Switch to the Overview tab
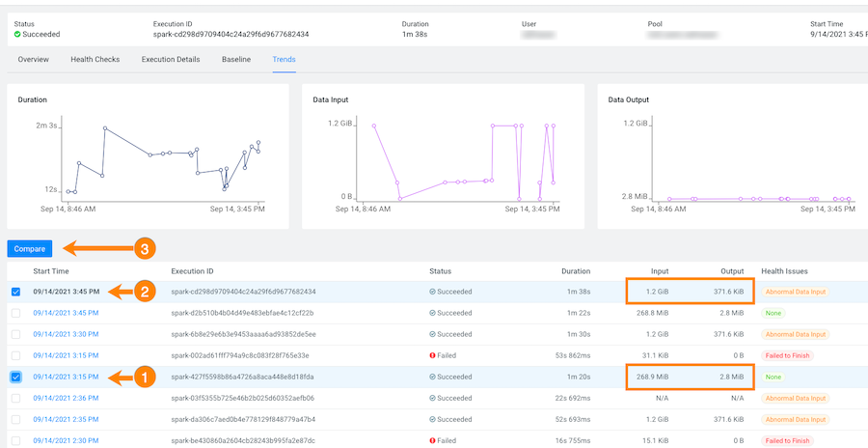Viewport: 868px width, 448px height. click(33, 59)
